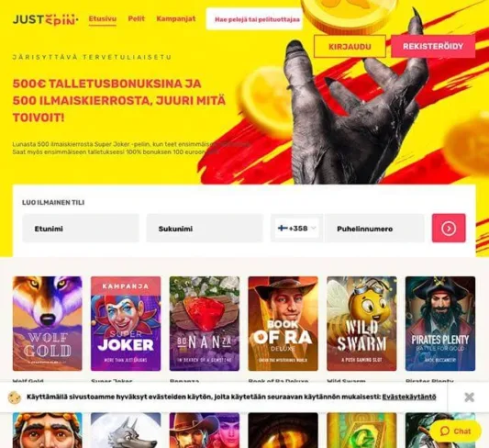Click the JustSpin logo
489x448 pixels.
[46, 19]
